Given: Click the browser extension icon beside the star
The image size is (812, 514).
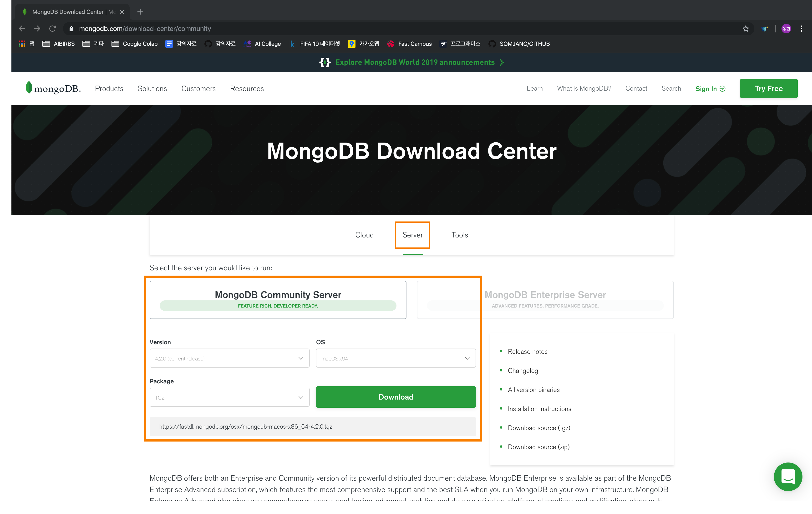Looking at the screenshot, I should [765, 29].
